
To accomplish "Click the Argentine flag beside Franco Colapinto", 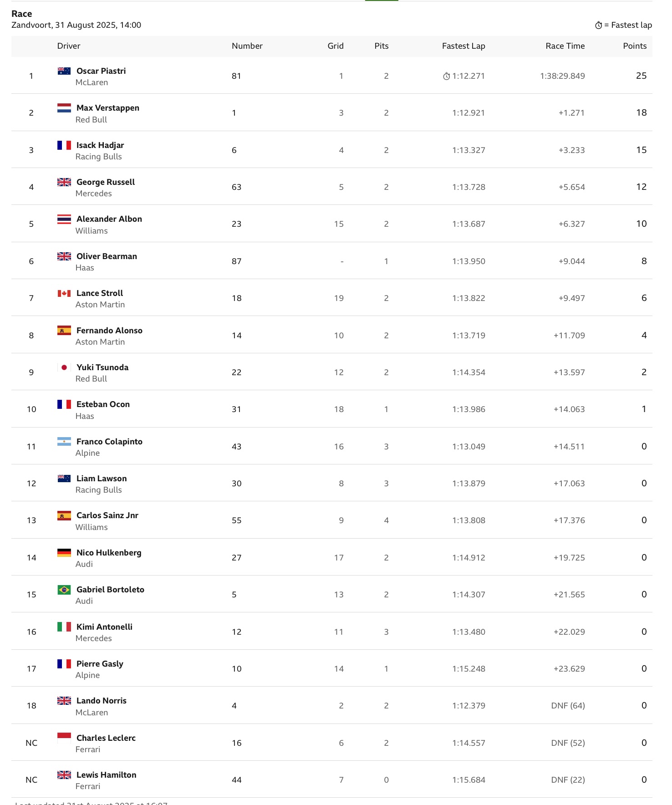I will (x=64, y=441).
